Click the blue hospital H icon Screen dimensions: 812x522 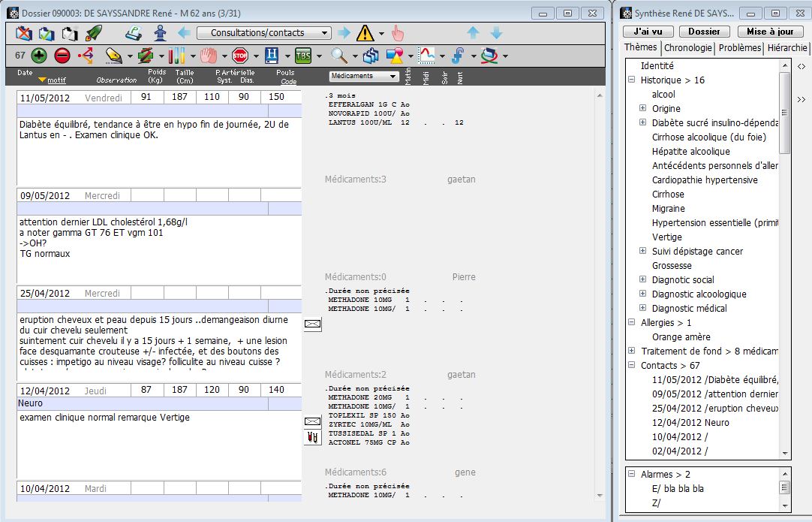[272, 56]
